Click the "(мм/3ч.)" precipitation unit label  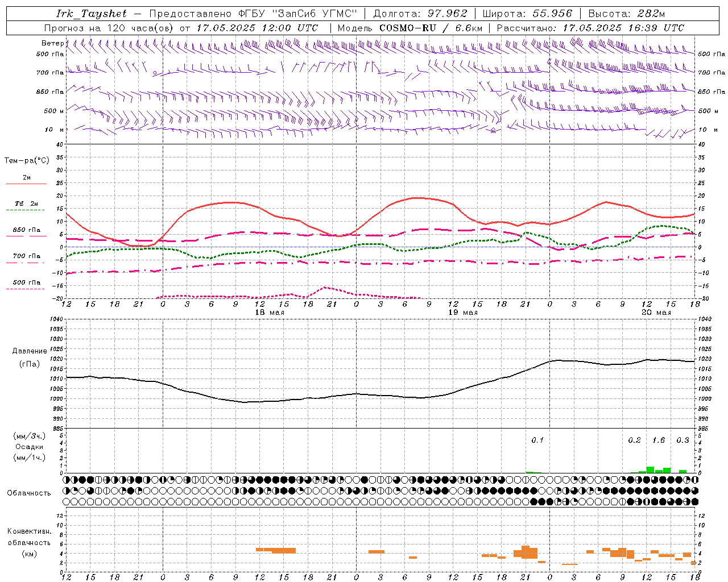(x=30, y=436)
